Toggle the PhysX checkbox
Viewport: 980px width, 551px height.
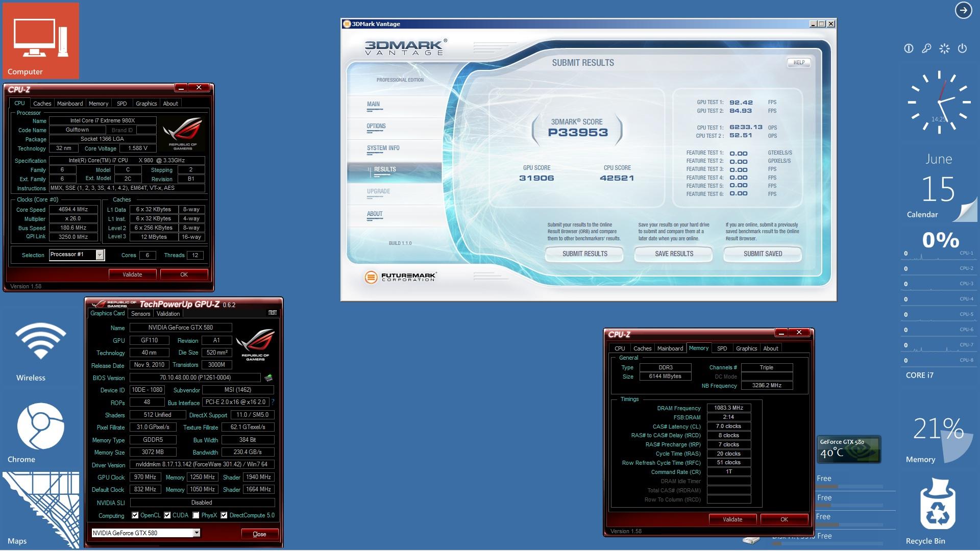(196, 515)
